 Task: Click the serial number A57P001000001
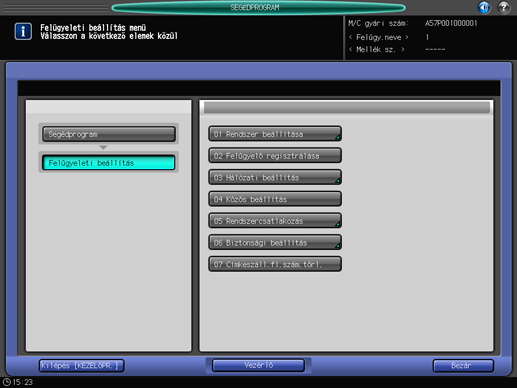pyautogui.click(x=451, y=23)
